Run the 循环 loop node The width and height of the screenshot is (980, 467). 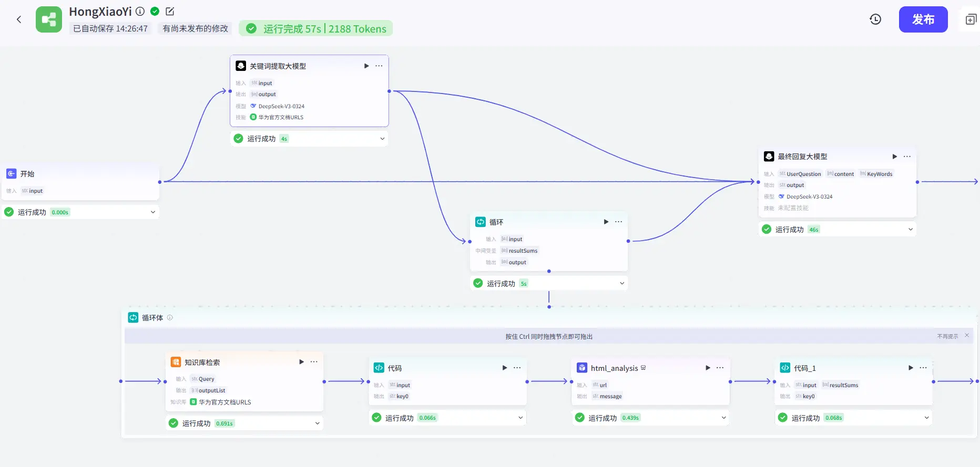[606, 222]
